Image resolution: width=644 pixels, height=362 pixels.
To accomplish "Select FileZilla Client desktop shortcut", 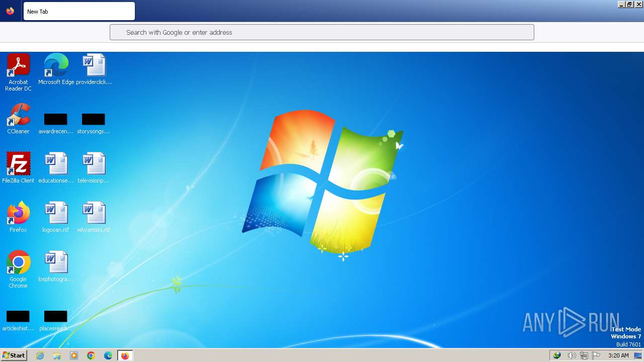I will [x=18, y=168].
